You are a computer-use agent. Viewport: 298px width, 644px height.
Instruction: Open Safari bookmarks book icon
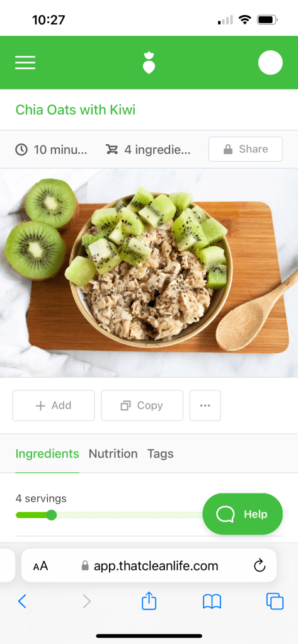point(212,602)
